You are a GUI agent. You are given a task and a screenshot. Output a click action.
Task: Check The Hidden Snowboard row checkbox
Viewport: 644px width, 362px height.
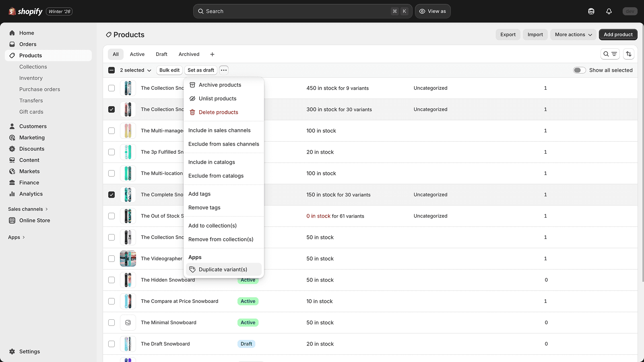point(111,280)
